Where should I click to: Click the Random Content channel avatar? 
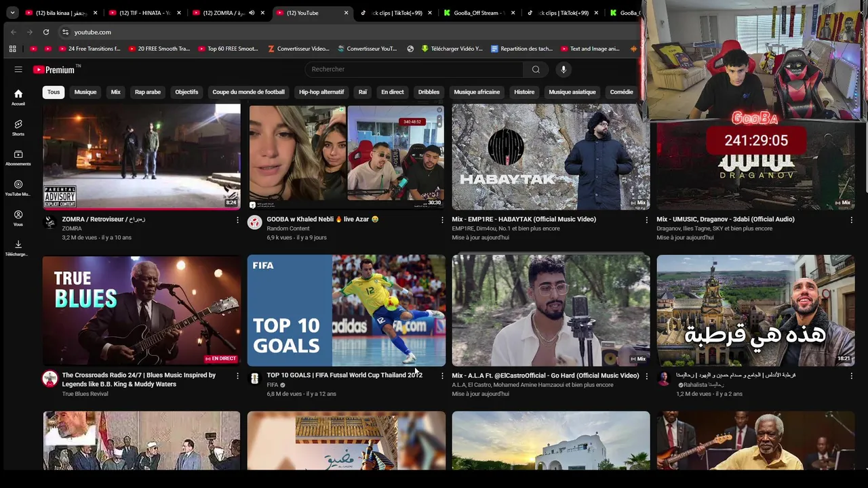[x=254, y=222]
